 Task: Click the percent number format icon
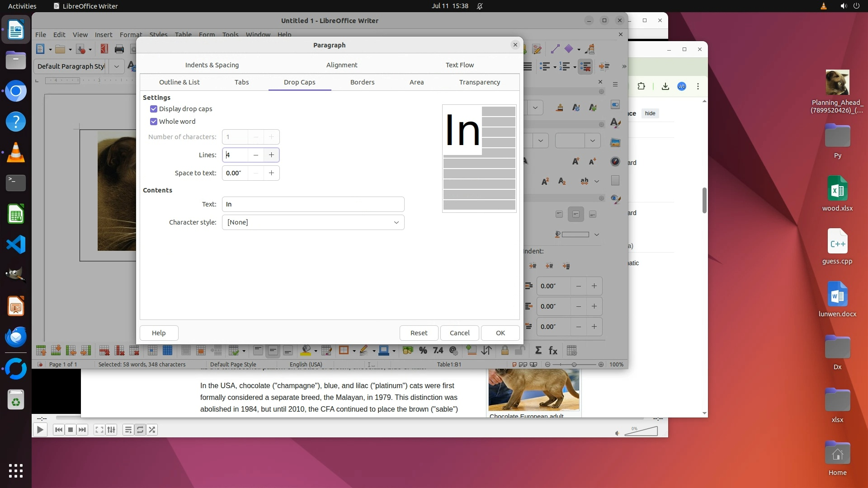423,351
